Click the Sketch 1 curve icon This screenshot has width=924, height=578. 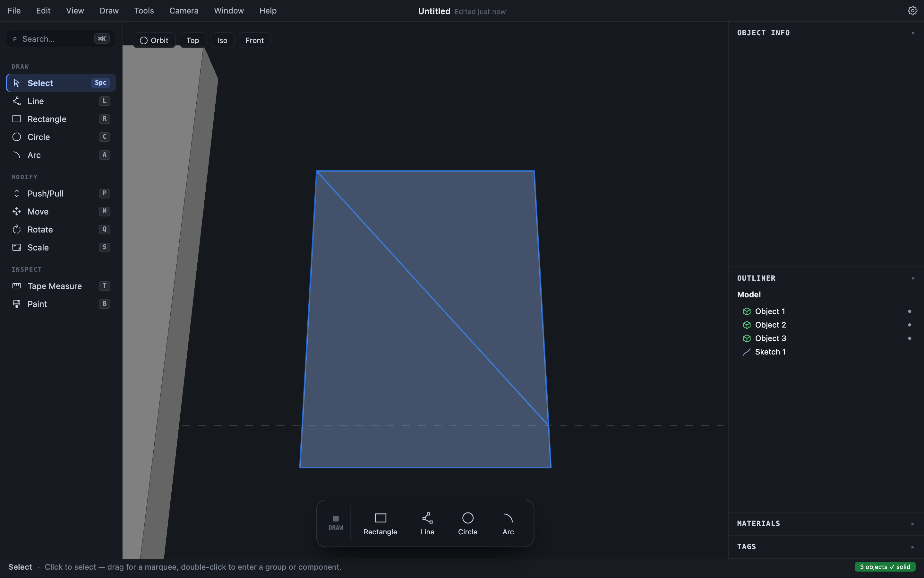[747, 352]
